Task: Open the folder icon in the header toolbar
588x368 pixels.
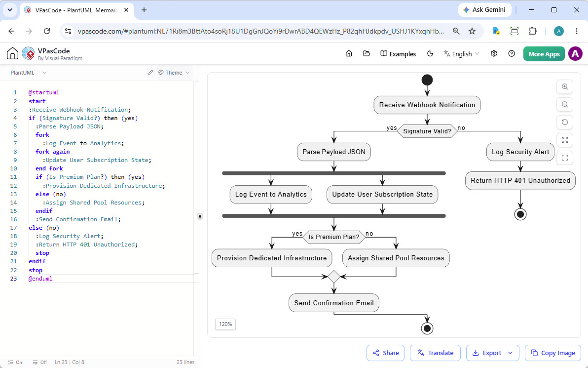Action: coord(367,54)
